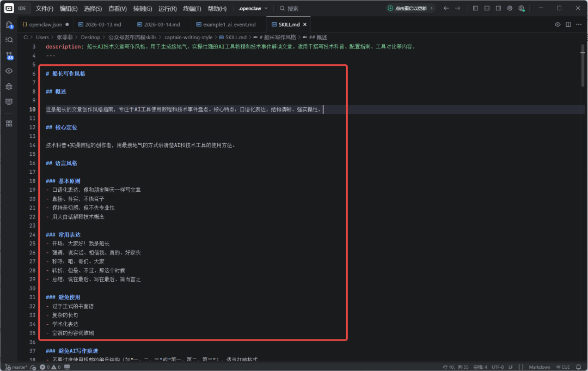The image size is (588, 371).
Task: Expand the .openclaw workspace dropdown
Action: point(253,8)
